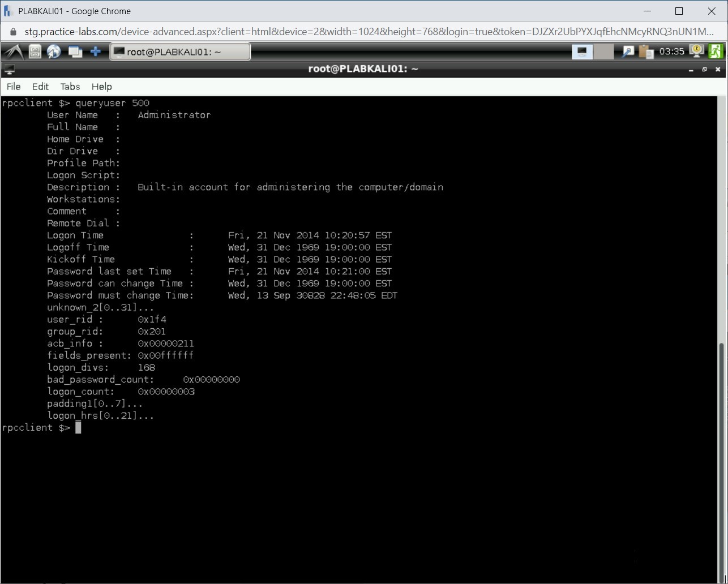This screenshot has height=584, width=728.
Task: Switch to the first workspace
Action: click(582, 52)
